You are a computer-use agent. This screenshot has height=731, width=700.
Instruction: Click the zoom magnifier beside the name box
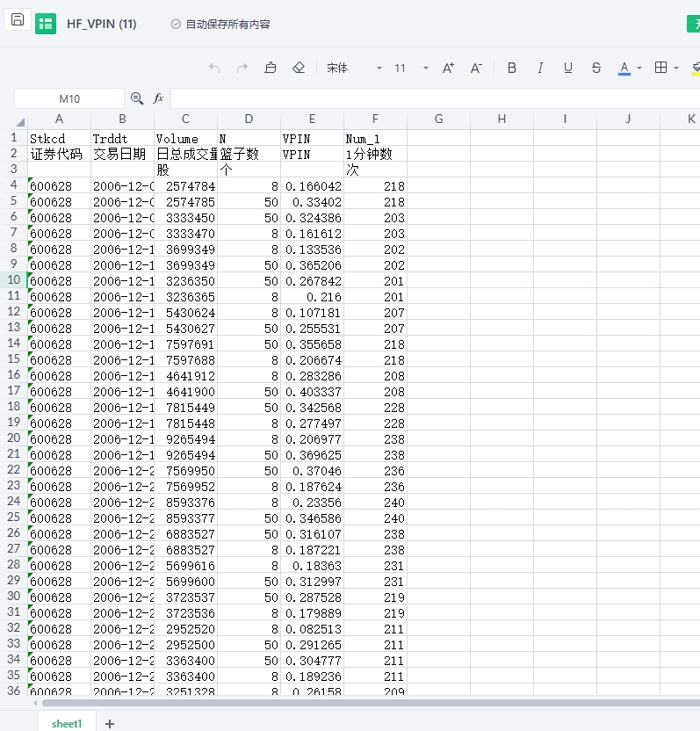(x=137, y=98)
